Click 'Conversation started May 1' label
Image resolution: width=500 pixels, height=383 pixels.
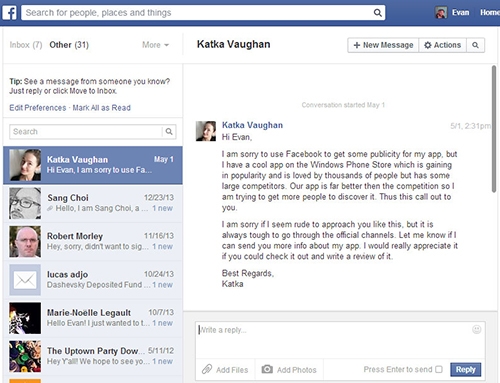[343, 105]
